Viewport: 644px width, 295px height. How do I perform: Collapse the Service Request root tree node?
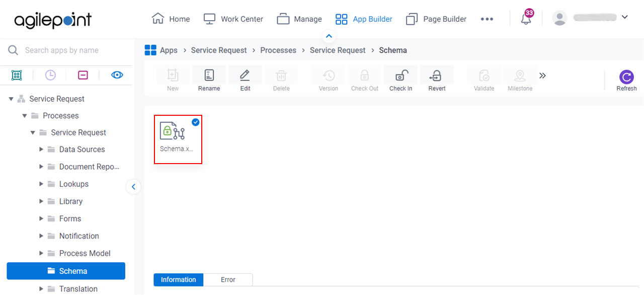pos(11,99)
